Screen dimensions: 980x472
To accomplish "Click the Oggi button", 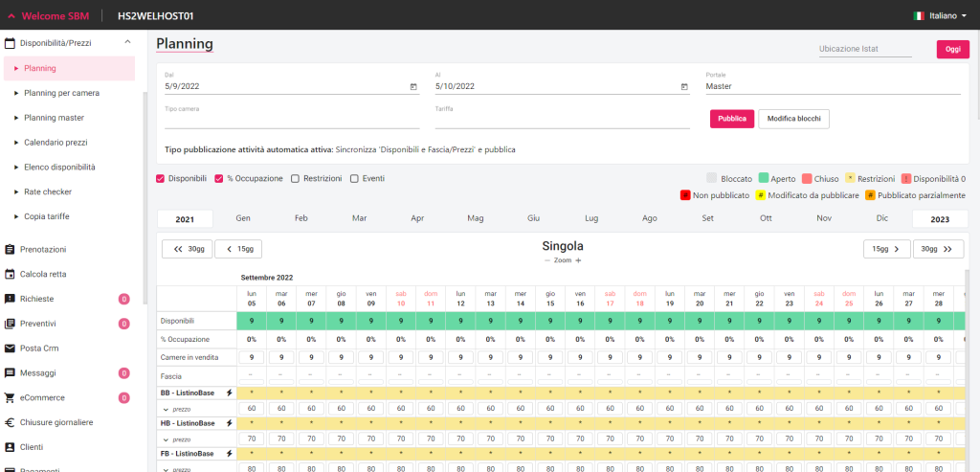I will (x=952, y=50).
